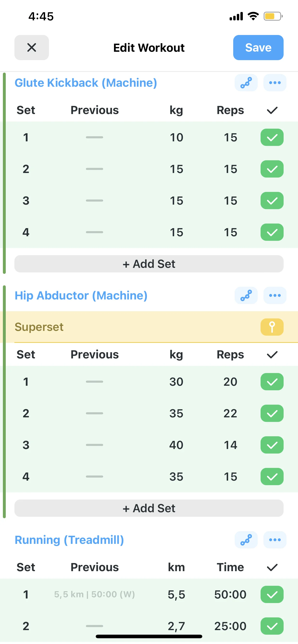Open superset link icon for Glute Kickback
298x644 pixels.
(246, 83)
